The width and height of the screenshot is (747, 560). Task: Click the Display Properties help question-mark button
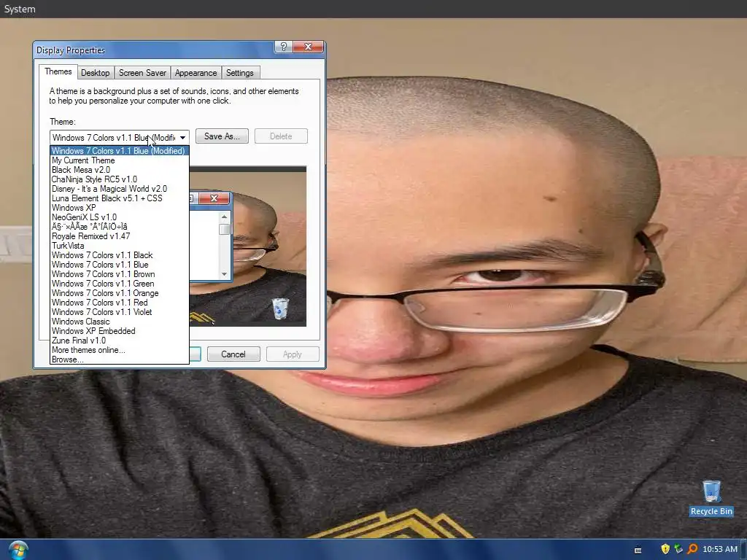(284, 47)
